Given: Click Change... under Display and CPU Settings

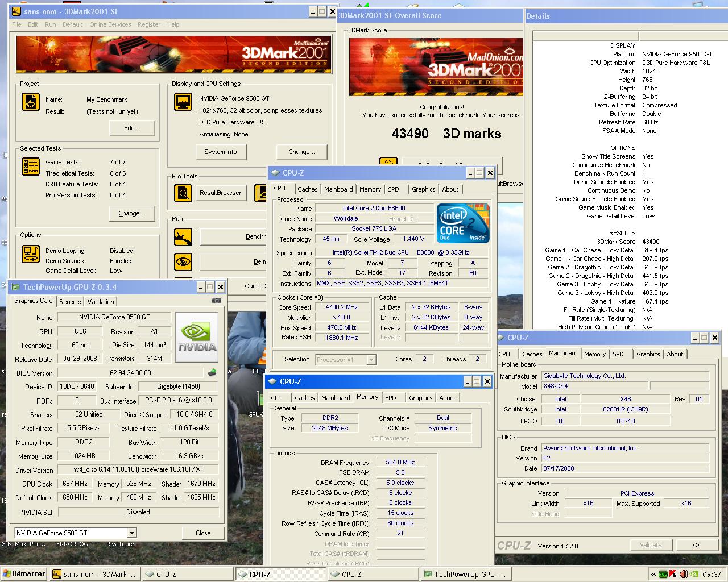Looking at the screenshot, I should tap(301, 152).
